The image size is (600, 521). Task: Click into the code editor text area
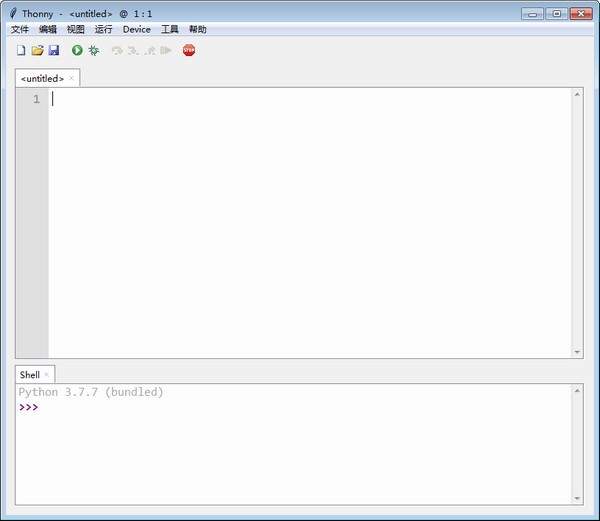310,223
